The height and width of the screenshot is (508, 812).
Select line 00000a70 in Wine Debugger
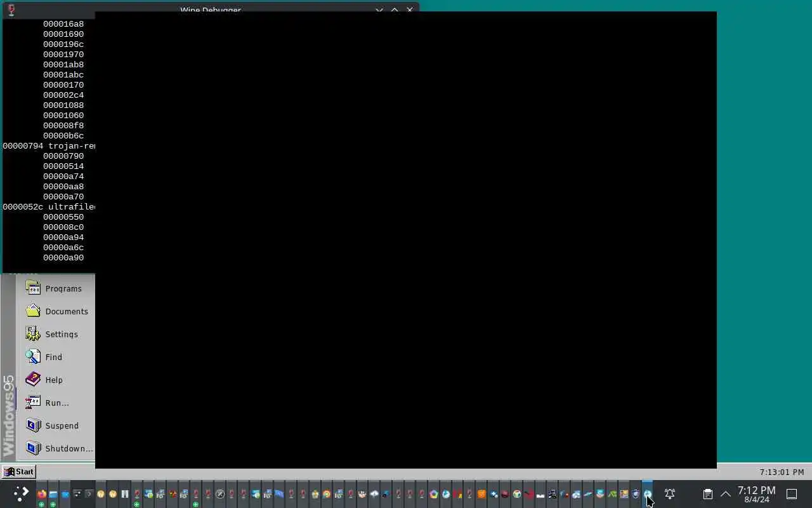[x=63, y=197]
